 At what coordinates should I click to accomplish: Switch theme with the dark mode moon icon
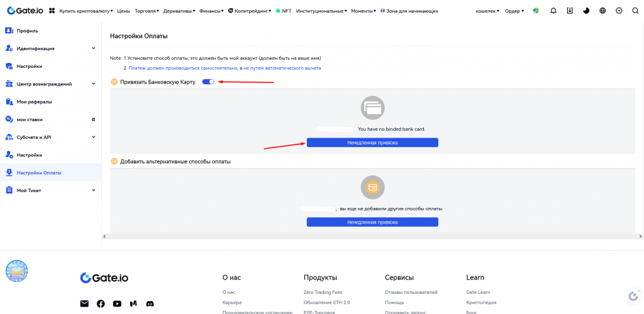[x=586, y=11]
